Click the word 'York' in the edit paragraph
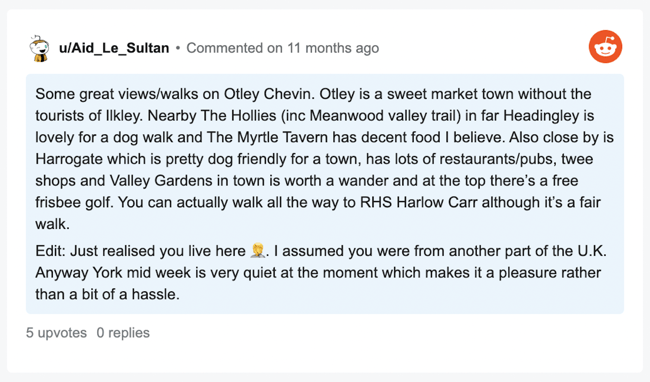650x382 pixels. (x=107, y=273)
